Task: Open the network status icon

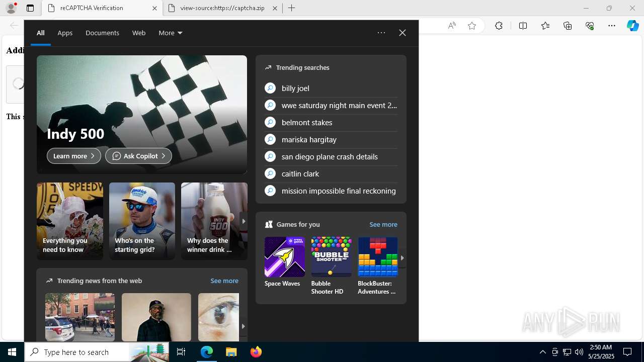Action: pos(567,352)
